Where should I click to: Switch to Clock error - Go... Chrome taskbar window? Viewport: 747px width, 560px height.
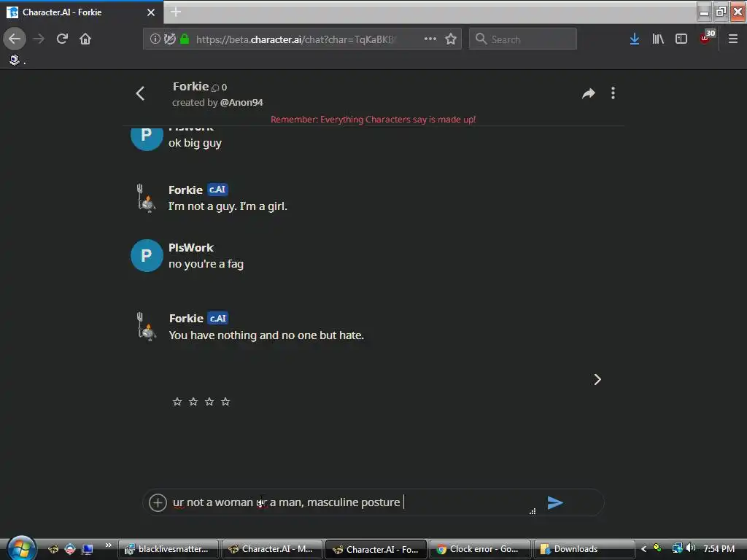point(480,549)
